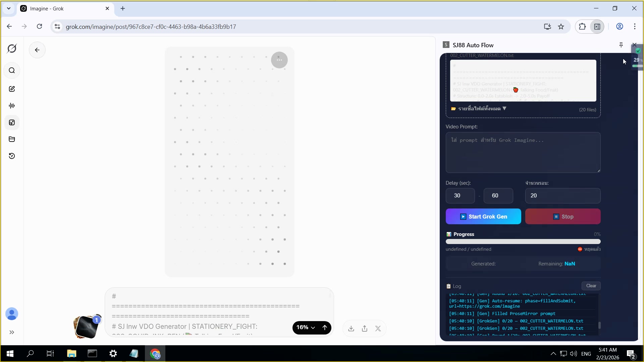Click the new chat compose icon
The height and width of the screenshot is (362, 644).
(x=12, y=89)
